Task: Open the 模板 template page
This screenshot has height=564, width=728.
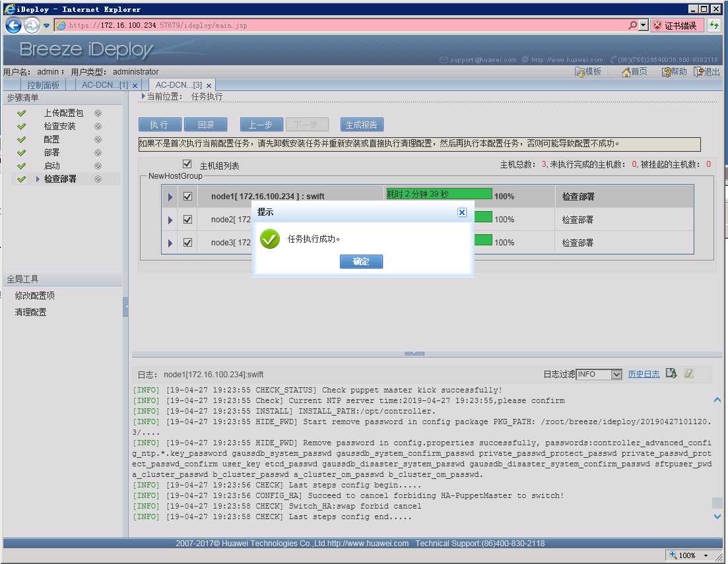Action: [588, 71]
